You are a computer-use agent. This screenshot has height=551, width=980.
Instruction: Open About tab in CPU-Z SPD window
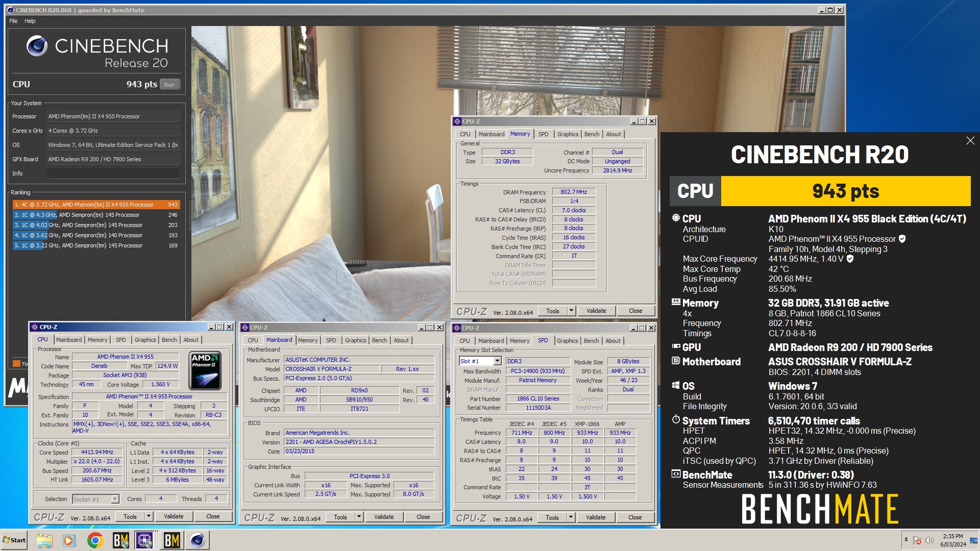(613, 341)
